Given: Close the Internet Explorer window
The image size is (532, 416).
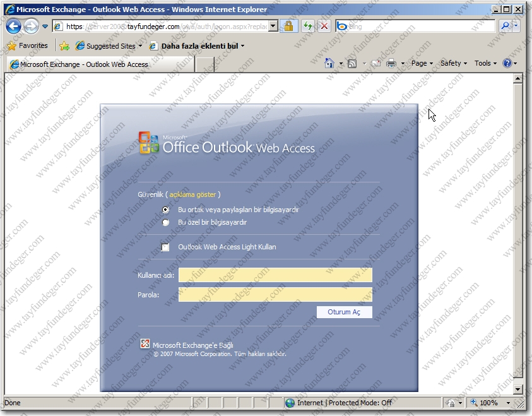Looking at the screenshot, I should point(518,9).
